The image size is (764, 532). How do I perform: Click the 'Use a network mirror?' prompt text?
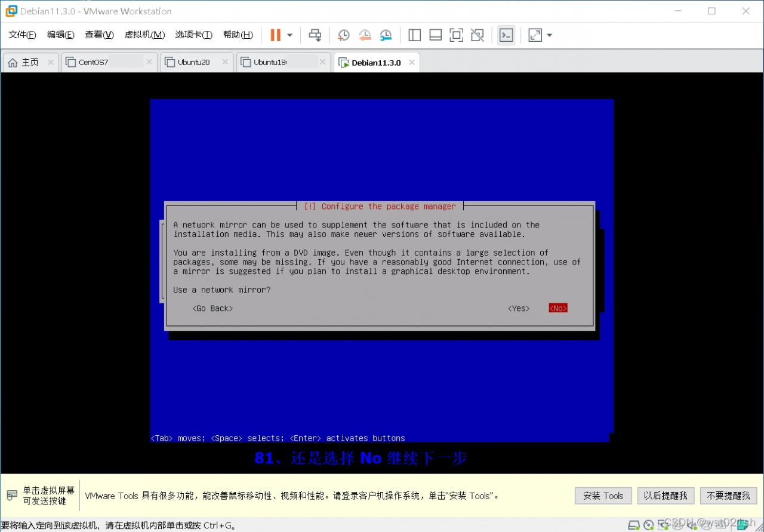pyautogui.click(x=222, y=290)
